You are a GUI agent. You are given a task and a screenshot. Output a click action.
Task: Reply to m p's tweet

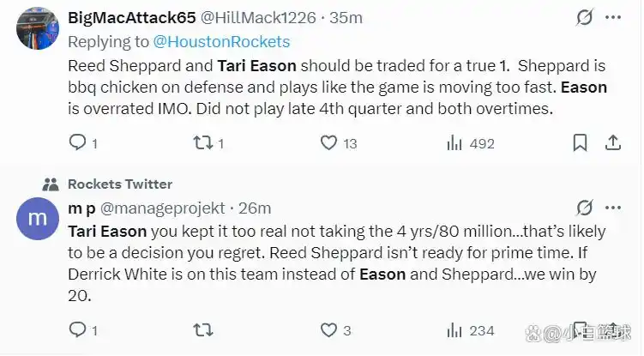pyautogui.click(x=77, y=329)
